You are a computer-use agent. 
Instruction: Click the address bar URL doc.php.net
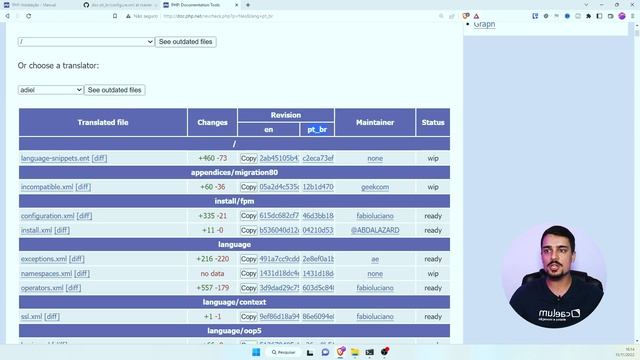tap(218, 16)
